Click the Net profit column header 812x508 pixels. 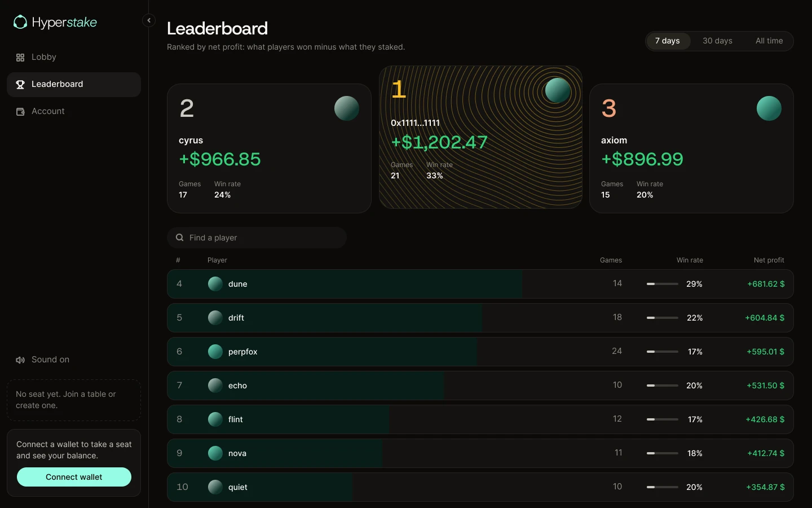769,260
